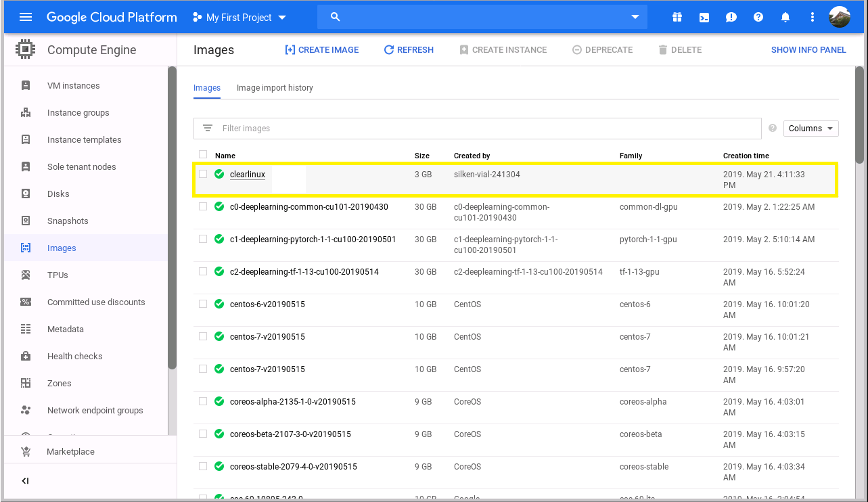Click the Network endpoint groups icon
868x502 pixels.
(x=26, y=410)
